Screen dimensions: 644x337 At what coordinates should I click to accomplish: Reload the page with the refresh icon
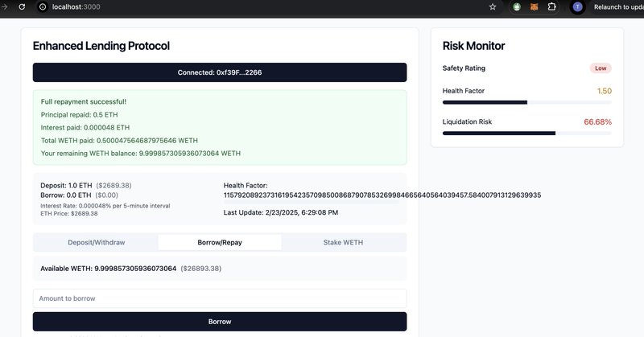[x=22, y=6]
